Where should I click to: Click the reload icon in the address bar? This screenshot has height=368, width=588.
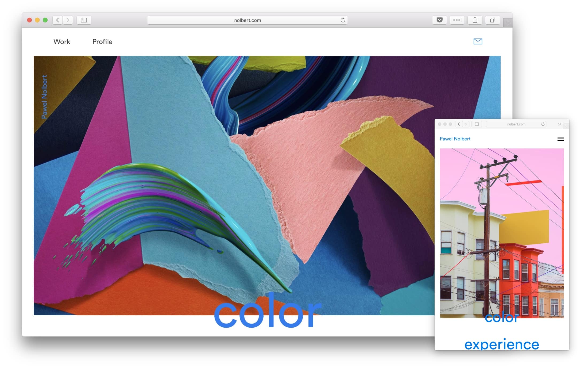click(343, 20)
